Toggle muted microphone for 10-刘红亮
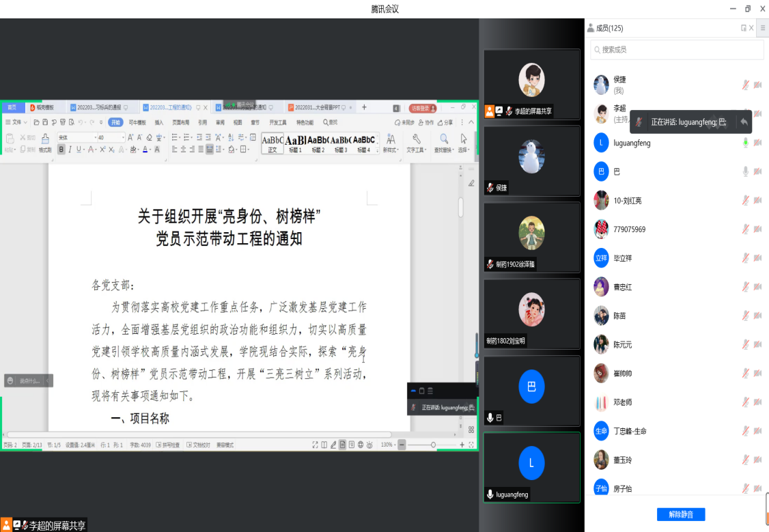 coord(746,201)
